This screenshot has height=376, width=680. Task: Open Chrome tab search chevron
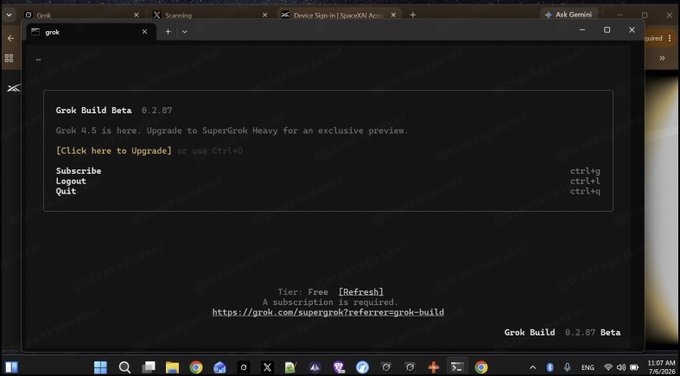[x=9, y=15]
